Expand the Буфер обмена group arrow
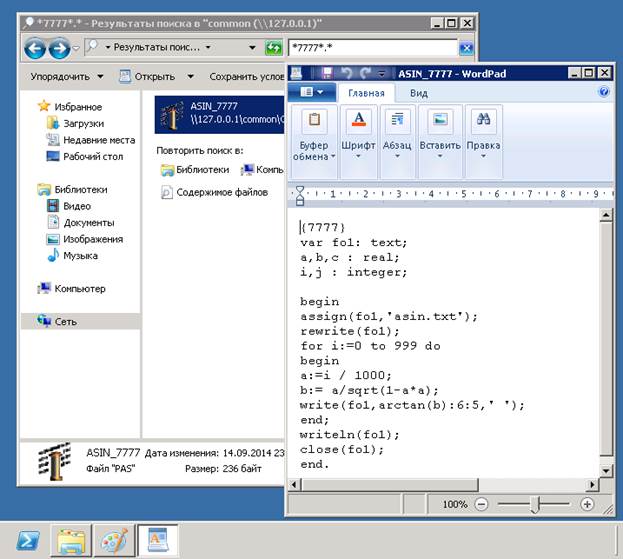The width and height of the screenshot is (623, 559). (333, 156)
